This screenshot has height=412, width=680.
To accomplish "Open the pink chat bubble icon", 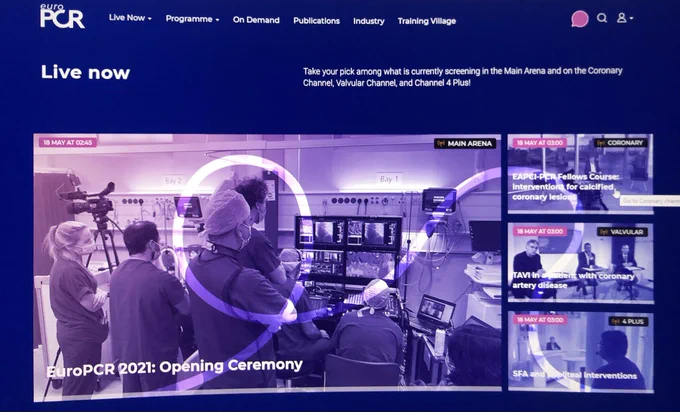I will pyautogui.click(x=580, y=19).
